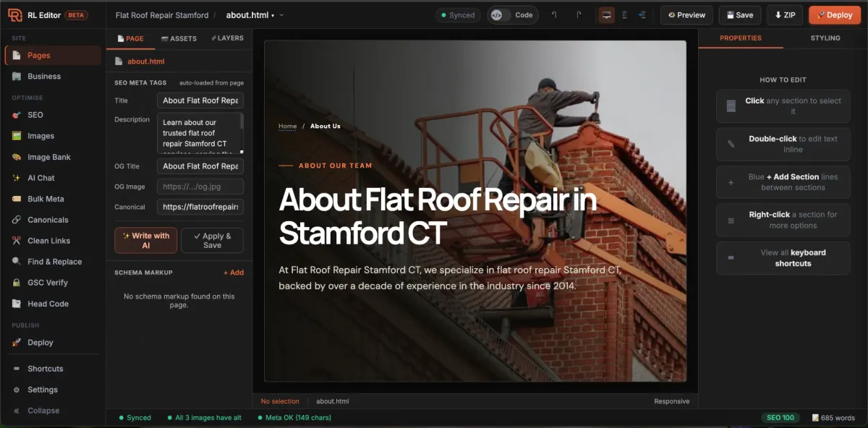Select the About Flat Roof Repair heading
The image size is (868, 428).
[438, 215]
